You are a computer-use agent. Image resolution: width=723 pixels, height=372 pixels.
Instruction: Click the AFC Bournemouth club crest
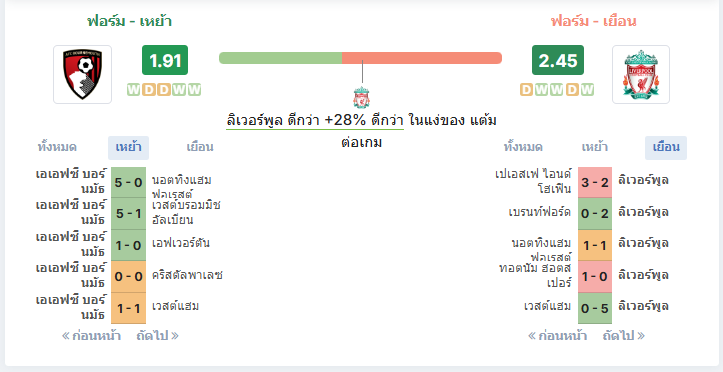pyautogui.click(x=83, y=74)
